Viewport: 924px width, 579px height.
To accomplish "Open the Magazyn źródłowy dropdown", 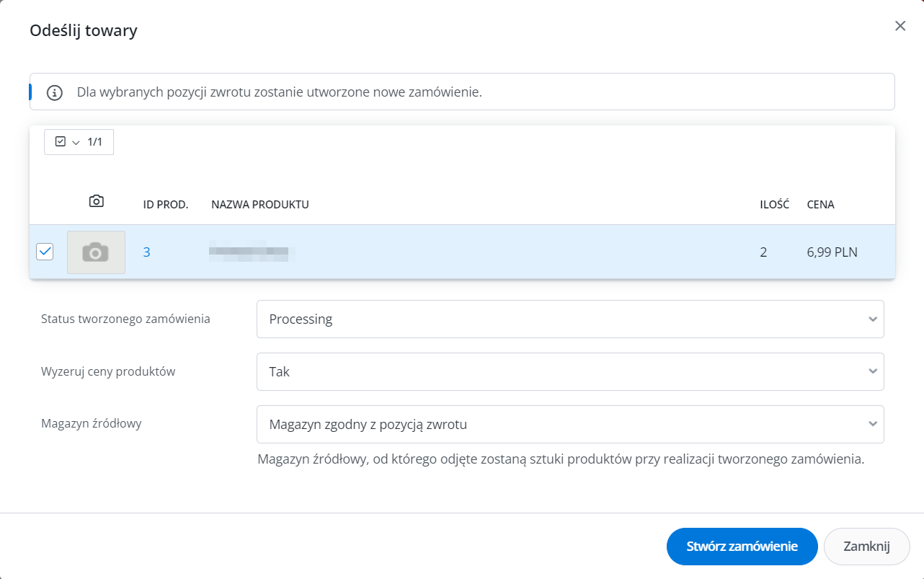I will coord(570,425).
